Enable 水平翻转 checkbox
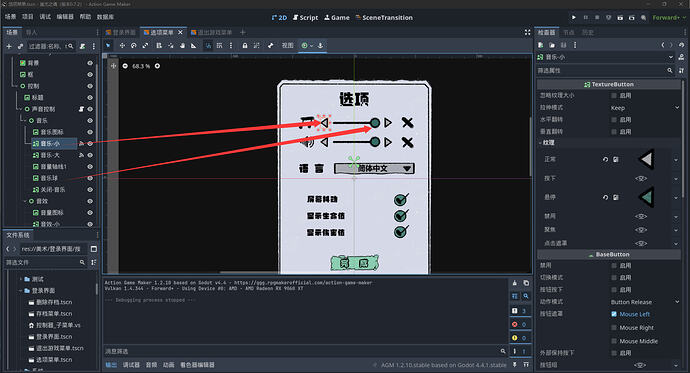Screen dimensions: 690x373 coord(613,120)
